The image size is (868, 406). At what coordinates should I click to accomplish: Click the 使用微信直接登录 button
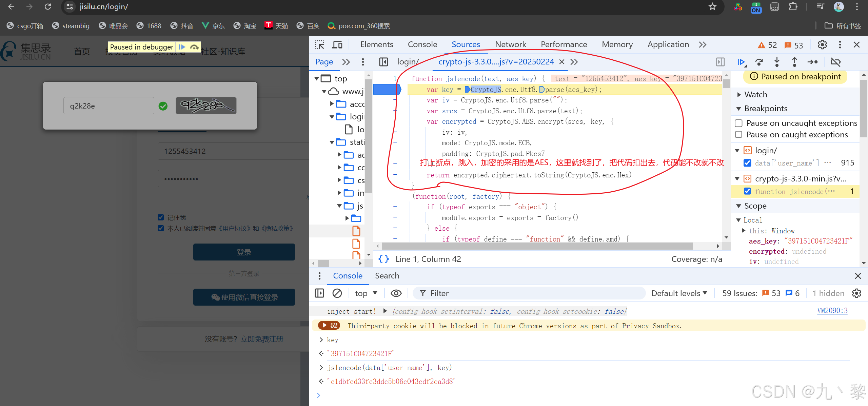pyautogui.click(x=244, y=297)
